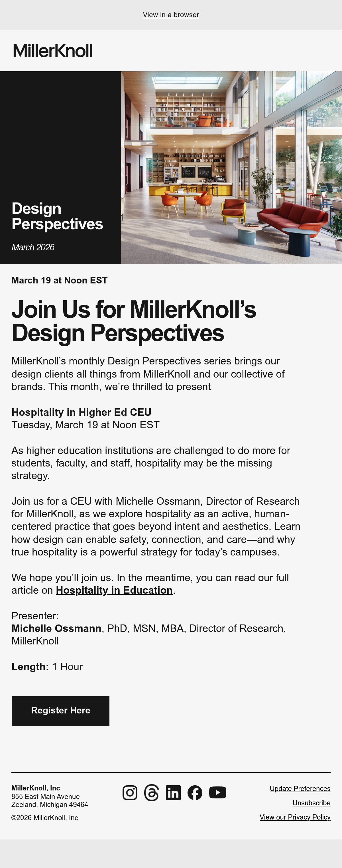Open the Threads social icon
The image size is (342, 868).
point(151,792)
